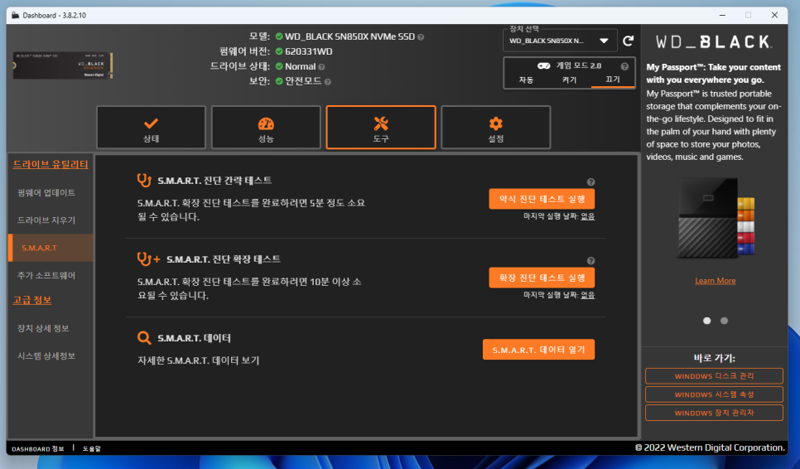Click help icon for S.M.A.R.T. short test

point(590,182)
